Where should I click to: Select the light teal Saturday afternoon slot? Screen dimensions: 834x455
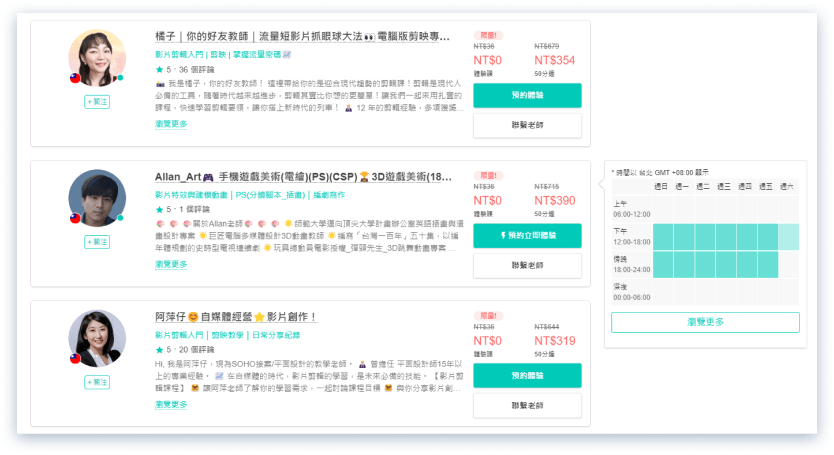point(789,237)
